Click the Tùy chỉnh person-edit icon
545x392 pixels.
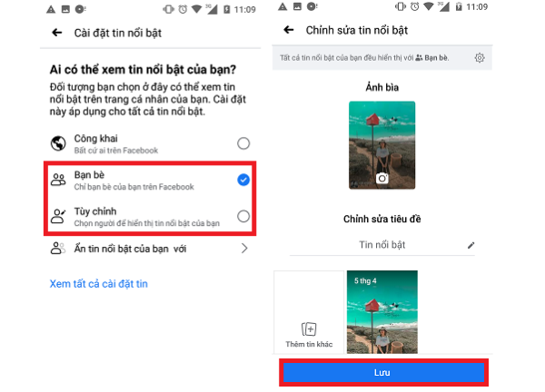point(58,216)
